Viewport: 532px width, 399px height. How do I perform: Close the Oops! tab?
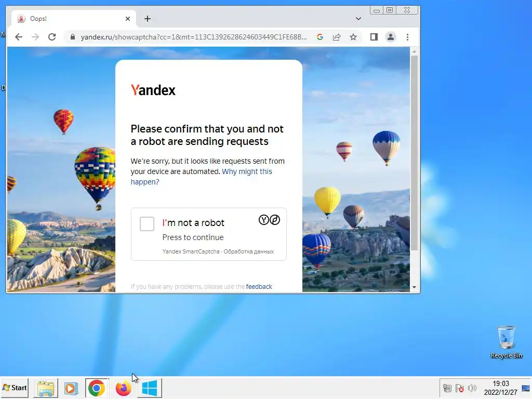point(128,19)
